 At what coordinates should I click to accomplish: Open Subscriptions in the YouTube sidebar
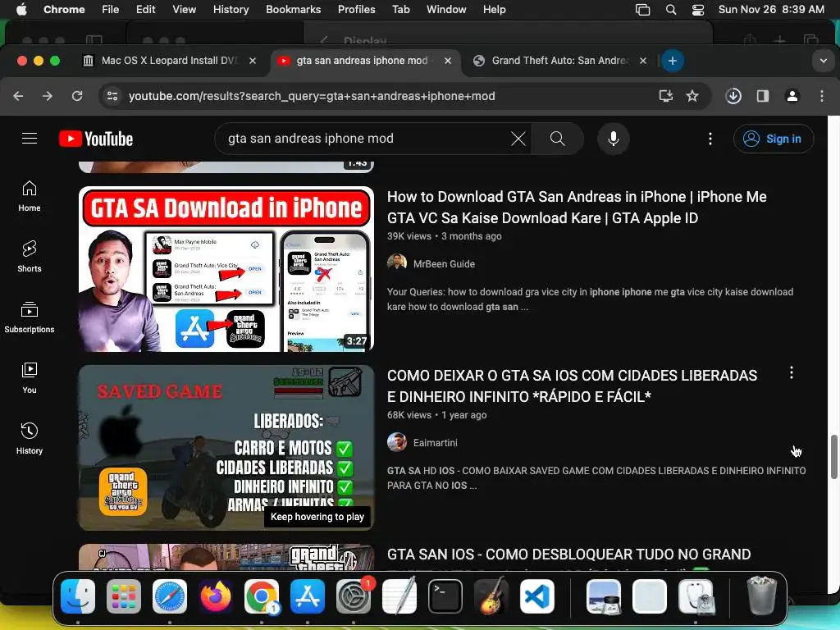tap(30, 317)
